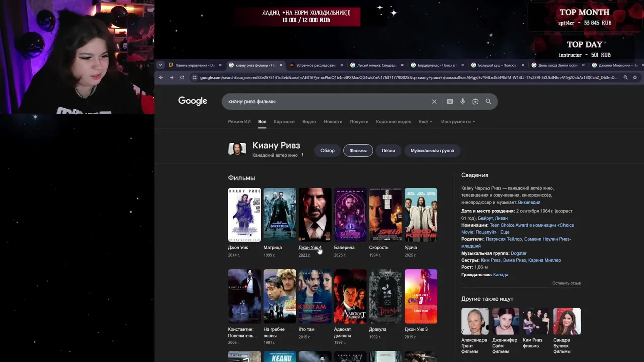Open 'На гребне волны' movie poster
Screen dimensions: 644x362
[280, 297]
